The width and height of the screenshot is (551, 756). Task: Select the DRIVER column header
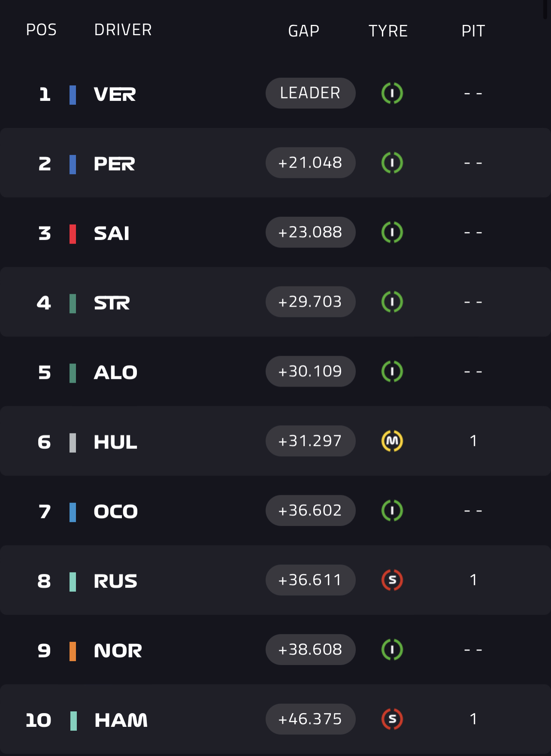click(x=123, y=30)
